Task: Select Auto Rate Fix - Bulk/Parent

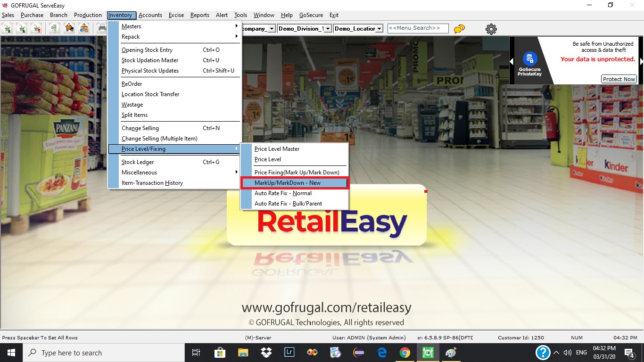Action: (x=295, y=204)
